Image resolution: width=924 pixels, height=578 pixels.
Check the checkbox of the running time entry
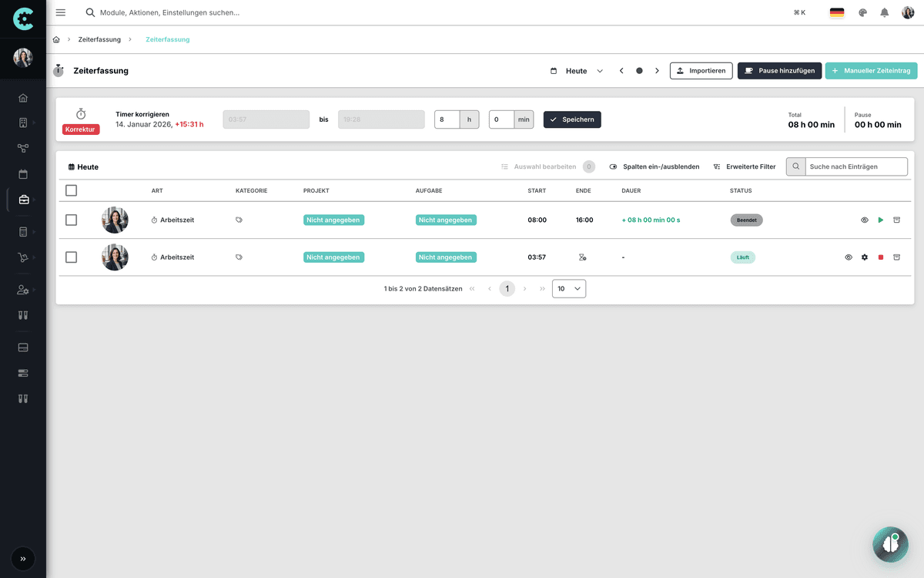click(x=71, y=257)
